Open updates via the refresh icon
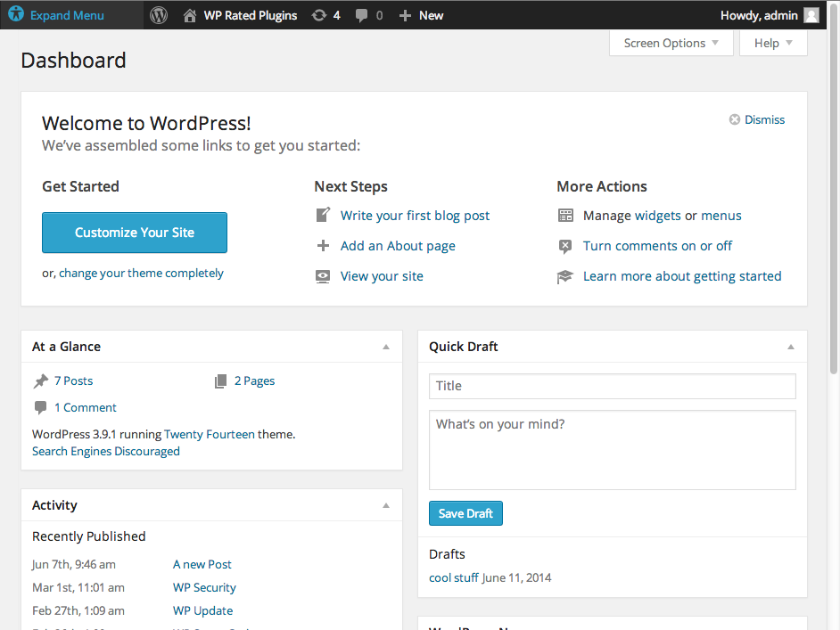 319,15
